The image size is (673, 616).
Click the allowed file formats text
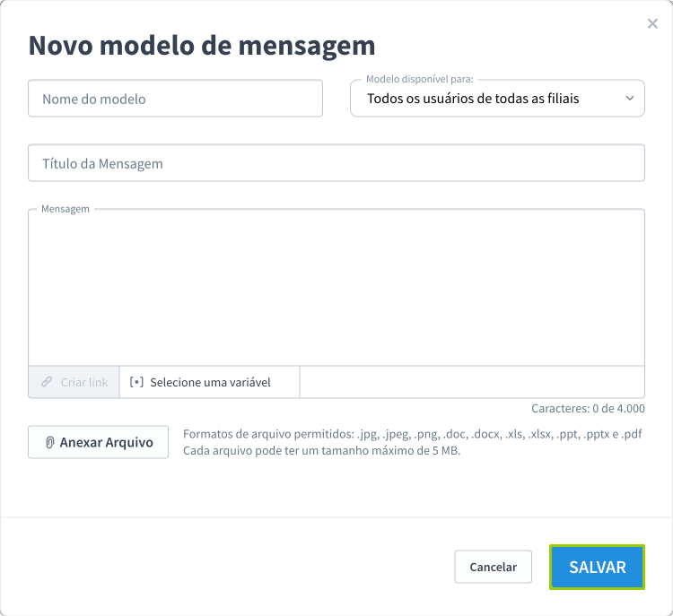tap(412, 434)
